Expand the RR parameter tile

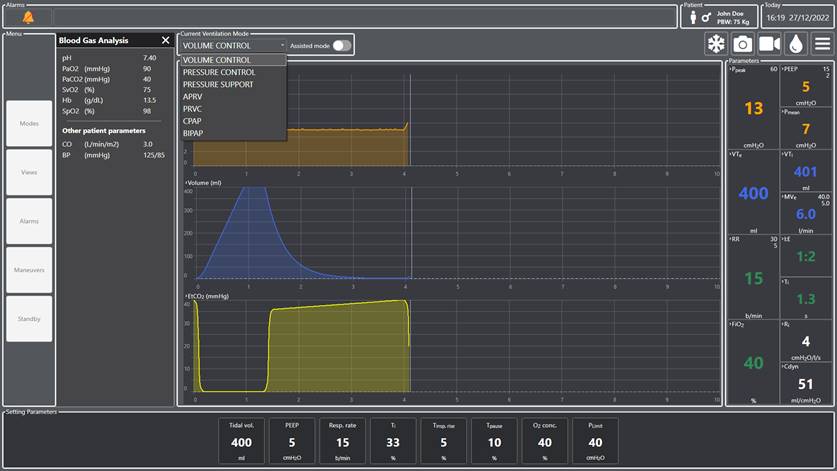[x=753, y=277]
